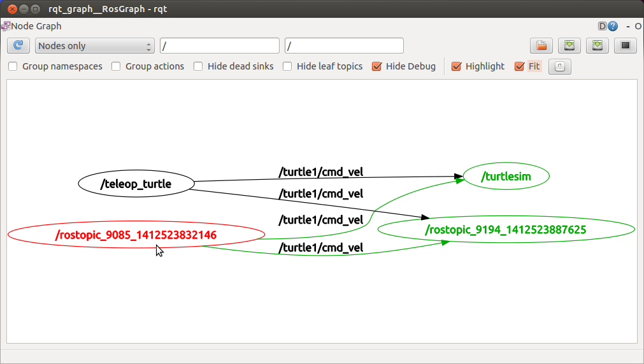Click the black save as image button
The image size is (644, 364).
pyautogui.click(x=626, y=46)
